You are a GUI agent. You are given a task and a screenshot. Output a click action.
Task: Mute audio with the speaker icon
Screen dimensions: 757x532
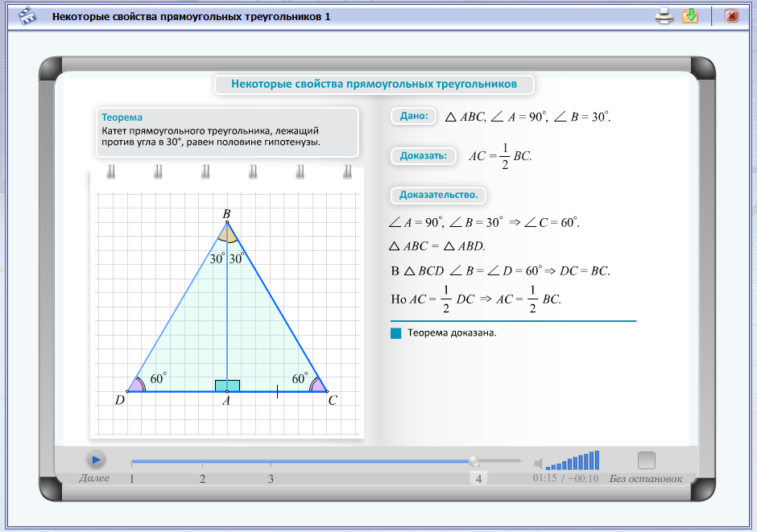[538, 464]
